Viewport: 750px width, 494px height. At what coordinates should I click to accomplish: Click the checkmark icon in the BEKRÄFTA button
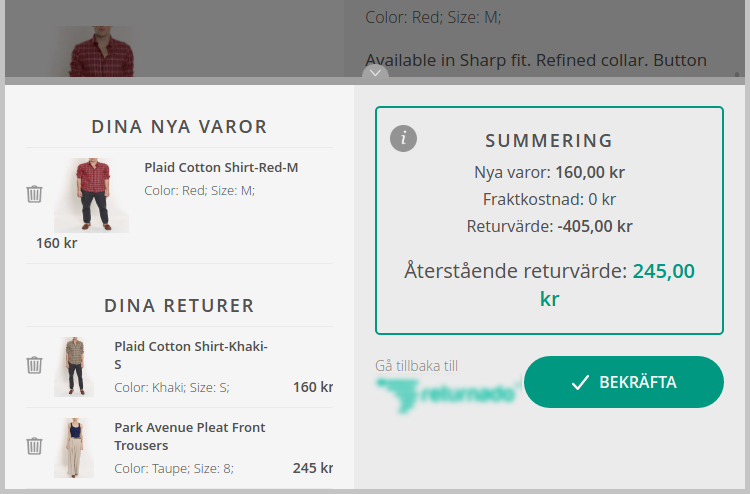point(580,383)
